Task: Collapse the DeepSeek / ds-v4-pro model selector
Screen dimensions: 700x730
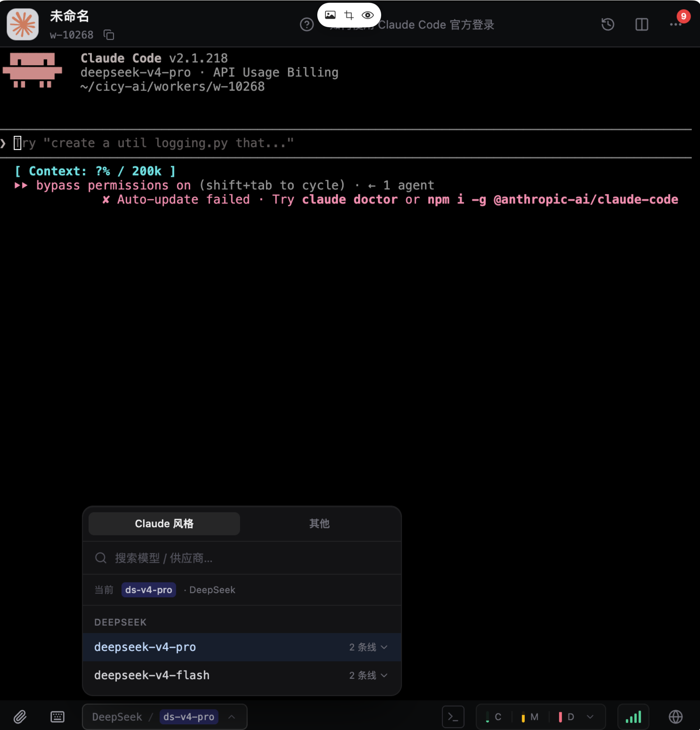Action: click(165, 716)
